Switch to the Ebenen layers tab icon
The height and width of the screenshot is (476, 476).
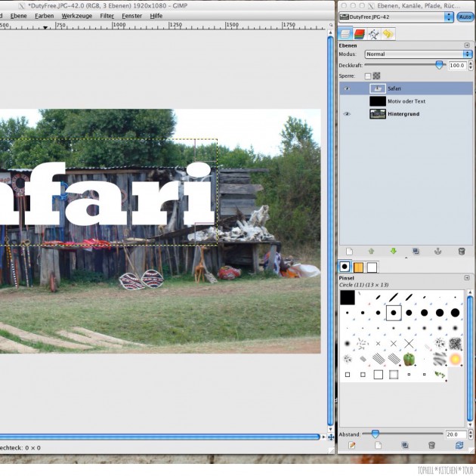tap(345, 34)
